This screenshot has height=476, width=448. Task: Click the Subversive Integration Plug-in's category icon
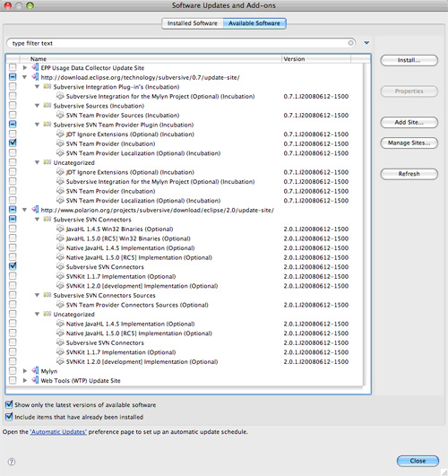pos(47,87)
